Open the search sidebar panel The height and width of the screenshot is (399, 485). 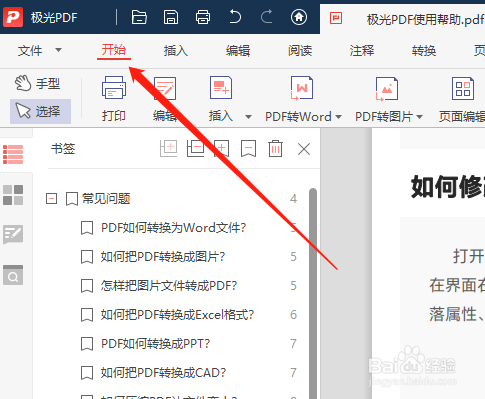(13, 275)
